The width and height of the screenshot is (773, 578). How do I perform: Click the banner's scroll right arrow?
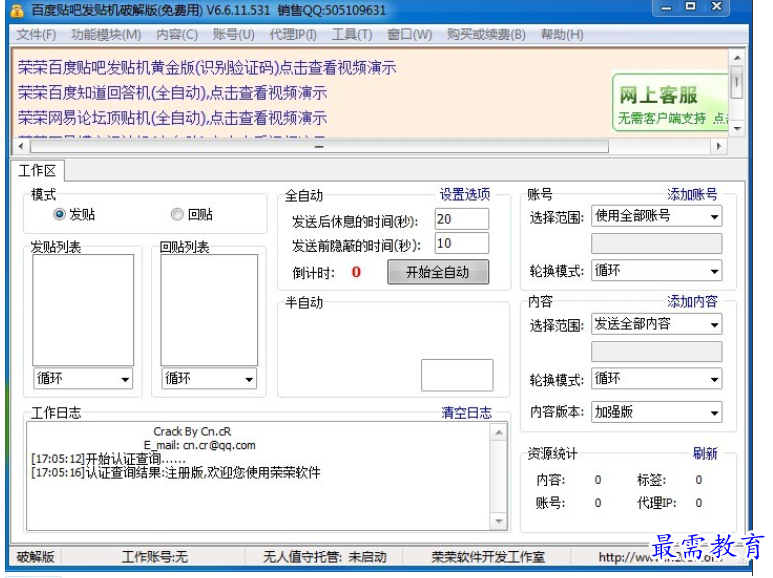pyautogui.click(x=719, y=146)
